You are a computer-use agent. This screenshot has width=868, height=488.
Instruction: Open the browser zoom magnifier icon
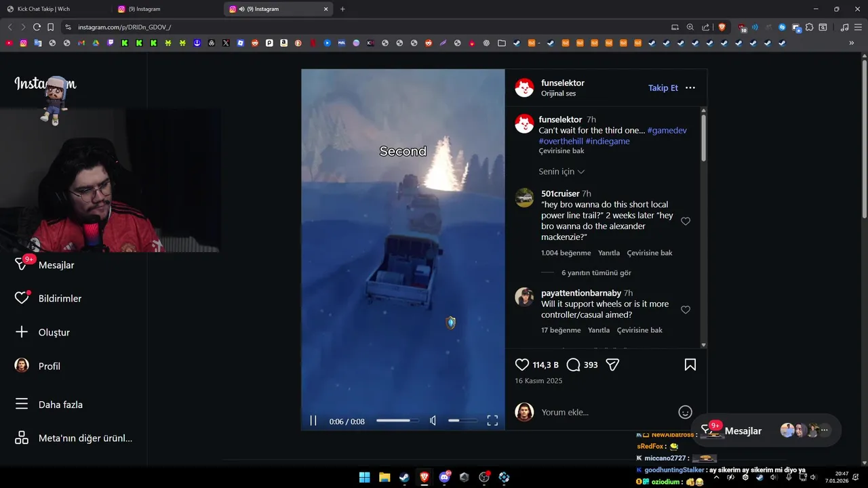point(690,27)
